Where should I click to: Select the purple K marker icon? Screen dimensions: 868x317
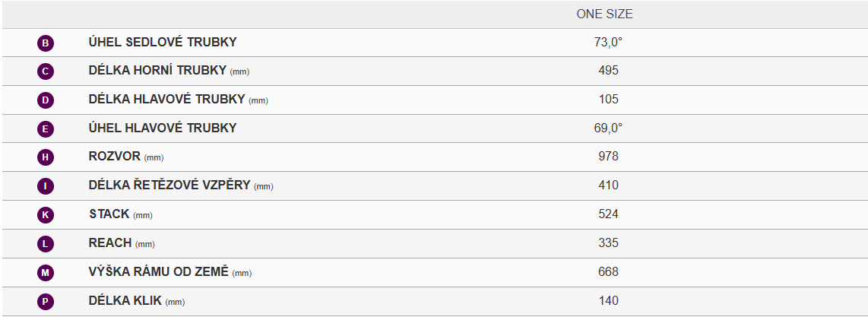[46, 215]
